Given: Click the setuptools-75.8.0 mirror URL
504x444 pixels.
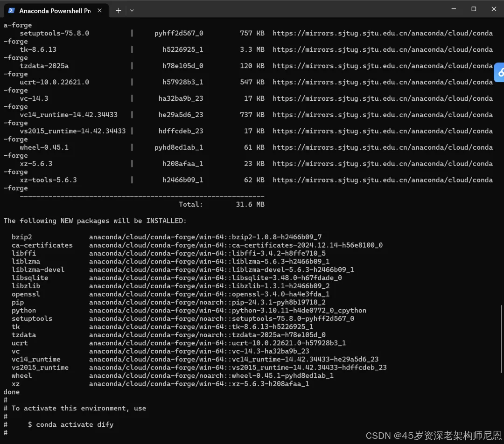Looking at the screenshot, I should coord(383,33).
